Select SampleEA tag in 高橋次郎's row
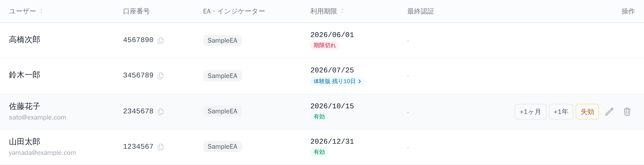 tap(222, 40)
